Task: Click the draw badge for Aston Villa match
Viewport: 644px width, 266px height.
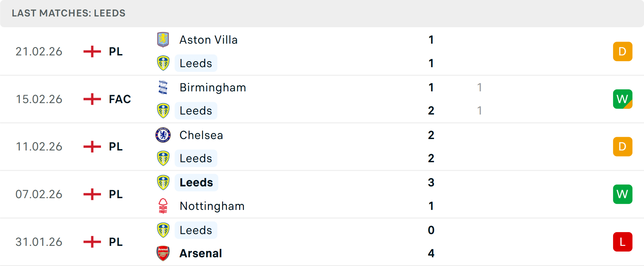Action: pos(623,51)
